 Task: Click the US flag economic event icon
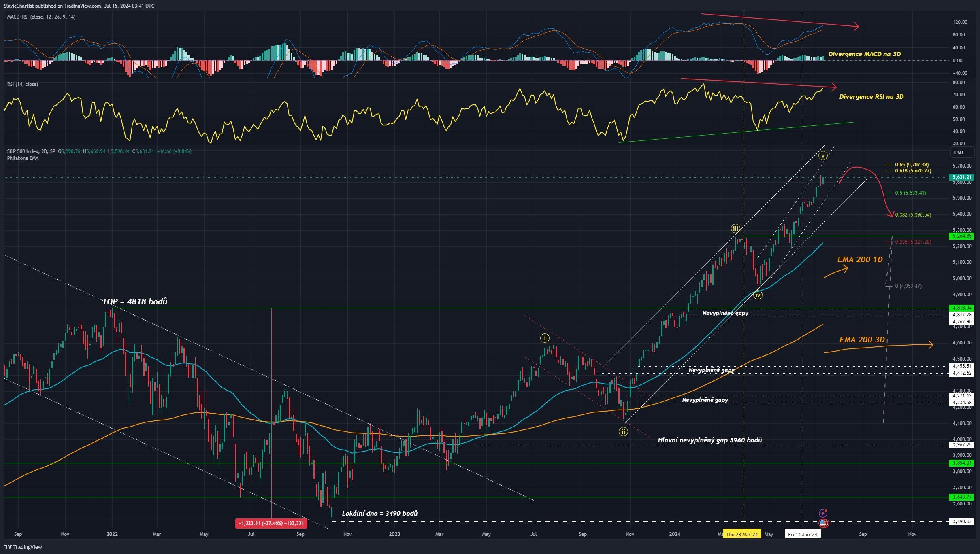pos(823,523)
